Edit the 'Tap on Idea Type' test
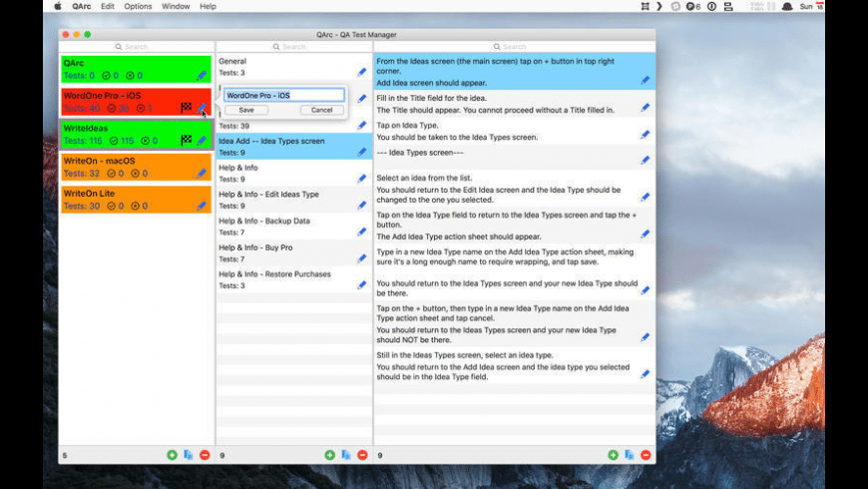 645,135
